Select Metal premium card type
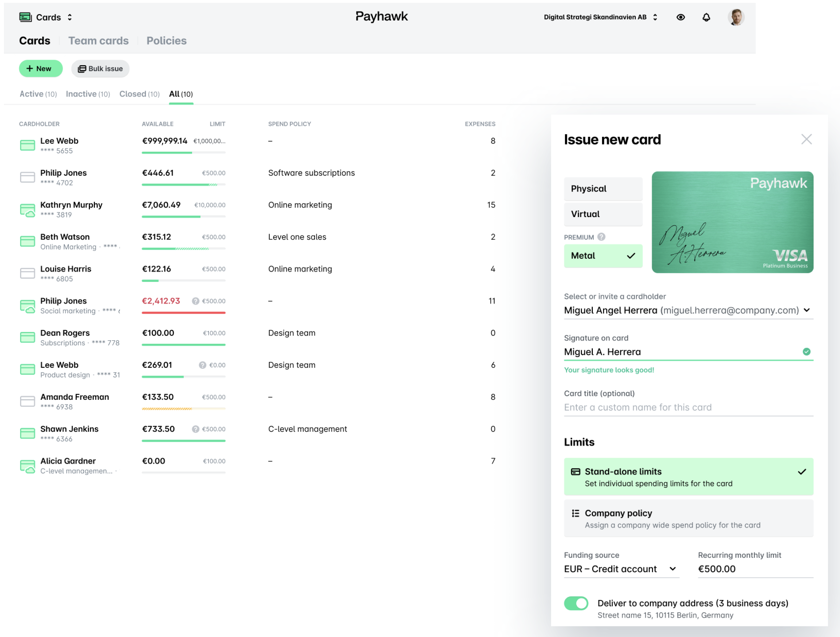Image resolution: width=840 pixels, height=637 pixels. pos(603,256)
